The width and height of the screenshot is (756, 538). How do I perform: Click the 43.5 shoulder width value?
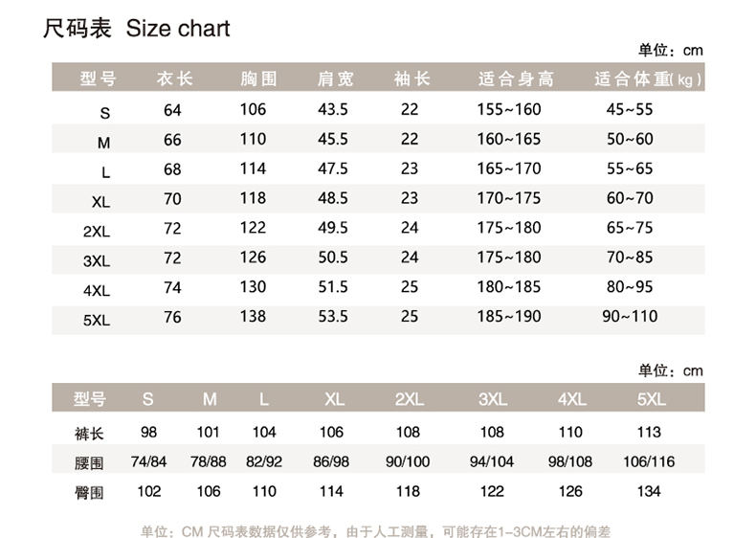click(x=333, y=109)
